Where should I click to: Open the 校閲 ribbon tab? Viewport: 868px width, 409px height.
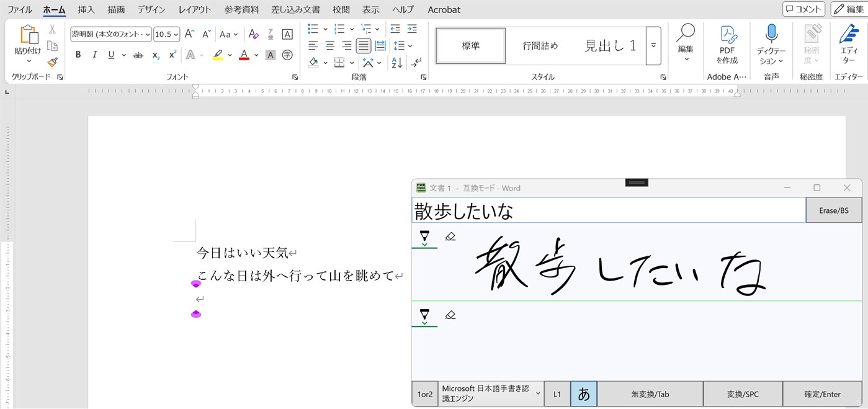[341, 9]
